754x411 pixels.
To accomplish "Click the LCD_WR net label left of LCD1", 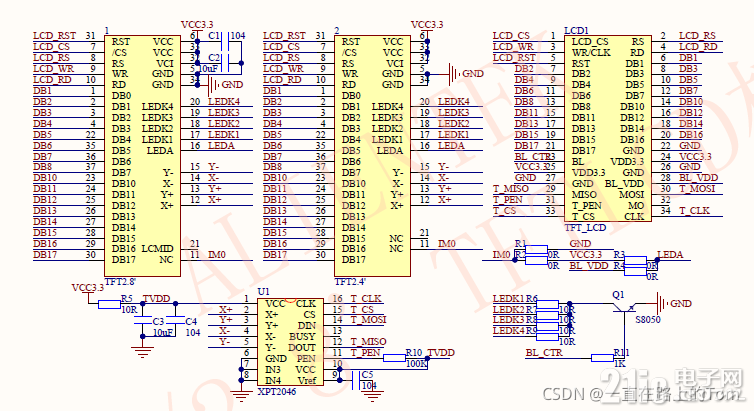I will coord(513,47).
